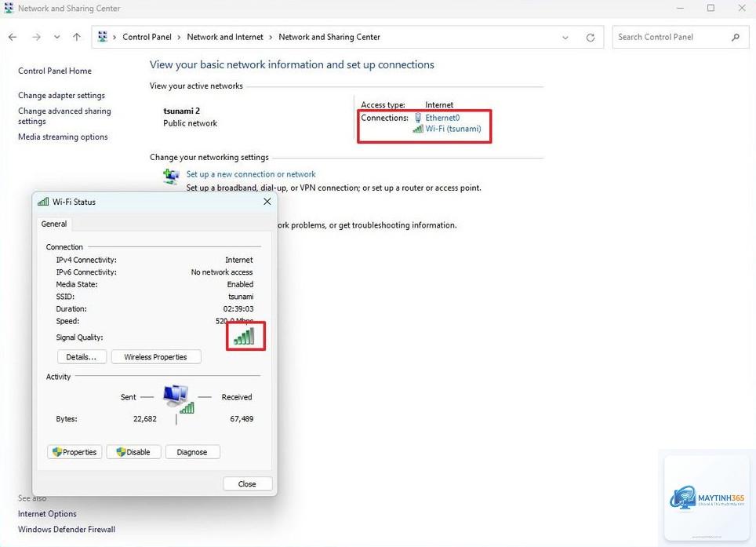This screenshot has width=756, height=547.
Task: Click the Ethernet0 adapter icon
Action: [x=418, y=118]
